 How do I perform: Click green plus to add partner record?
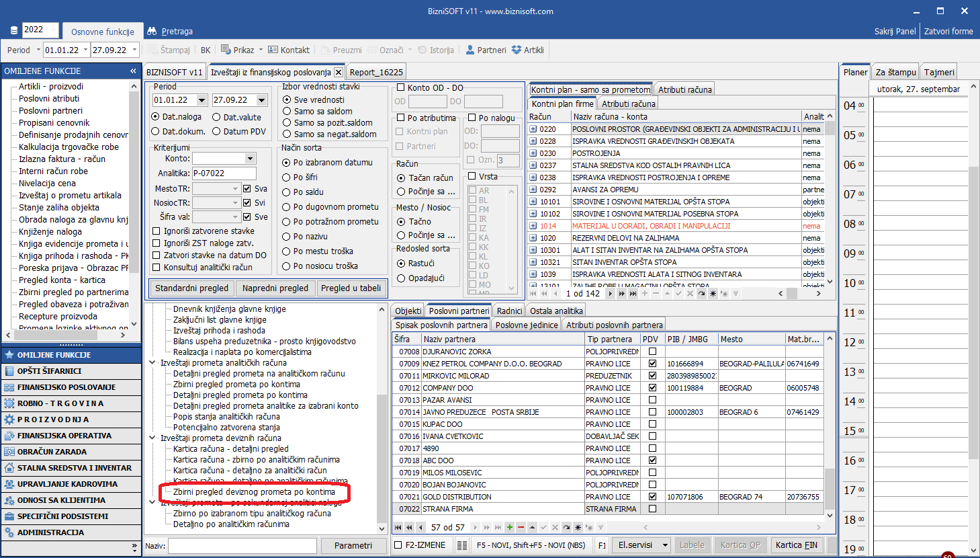(x=510, y=527)
